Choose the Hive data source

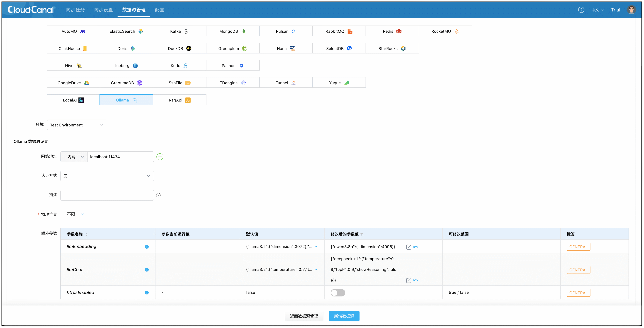73,65
